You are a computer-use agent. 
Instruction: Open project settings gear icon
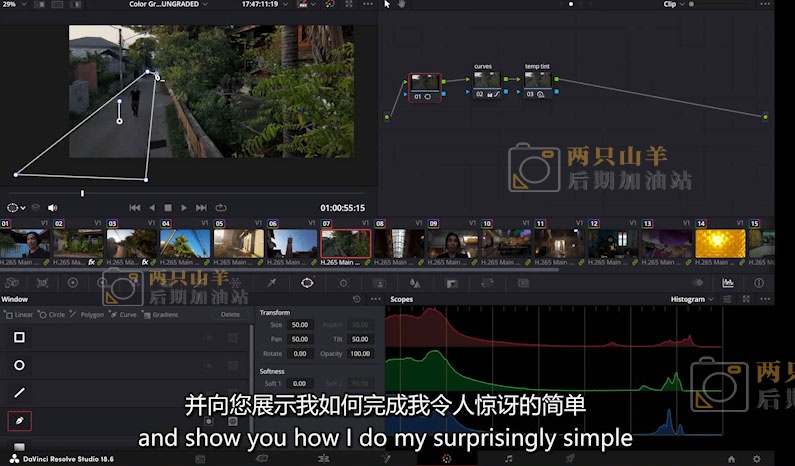[x=757, y=458]
